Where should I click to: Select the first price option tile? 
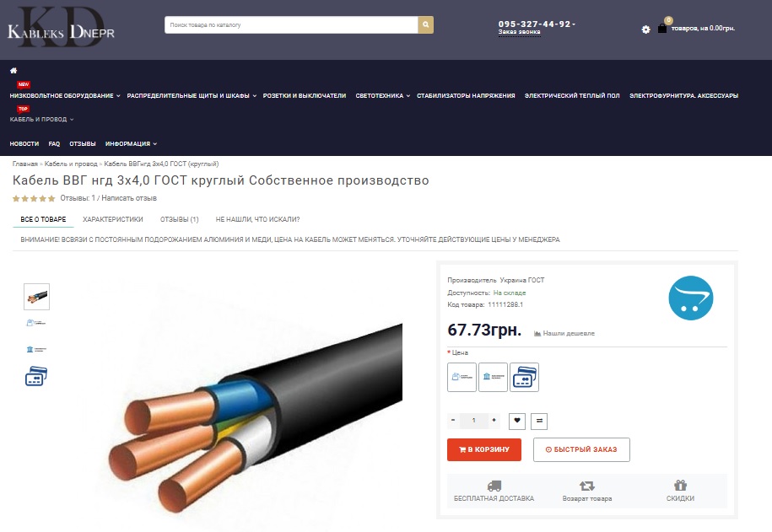click(x=462, y=378)
